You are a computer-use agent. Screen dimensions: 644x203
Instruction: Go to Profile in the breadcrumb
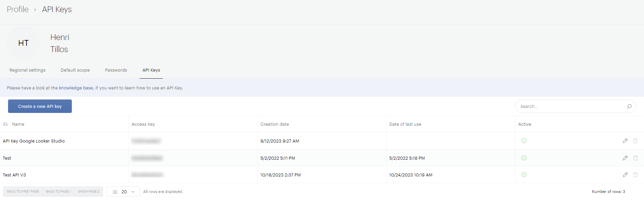[x=18, y=9]
